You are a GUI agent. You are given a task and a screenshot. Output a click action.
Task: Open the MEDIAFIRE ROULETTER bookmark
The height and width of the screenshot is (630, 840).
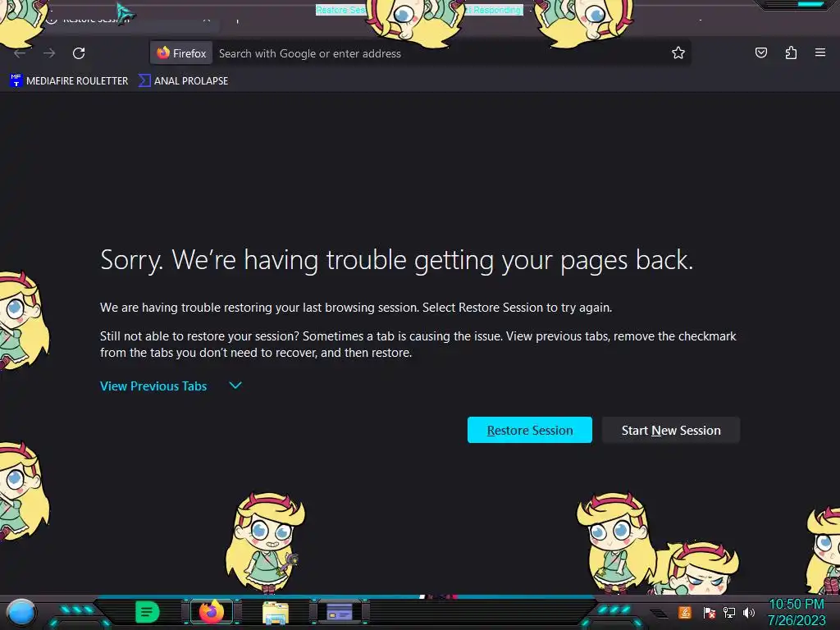pos(69,81)
